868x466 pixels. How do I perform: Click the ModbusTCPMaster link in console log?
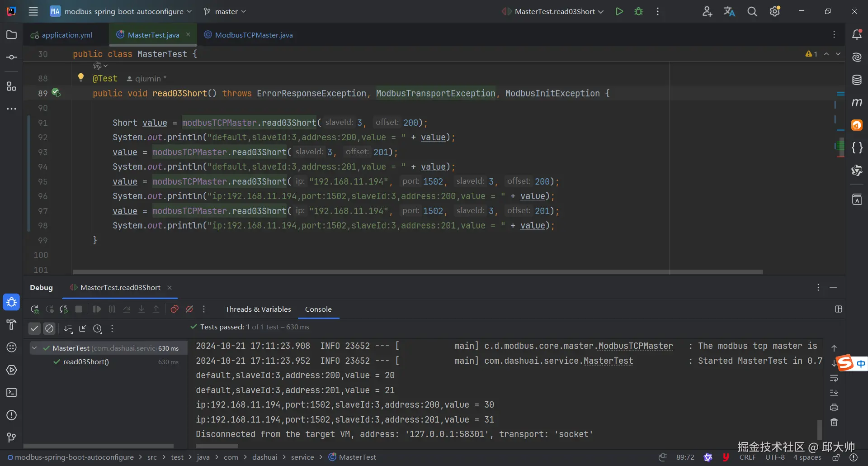(635, 346)
